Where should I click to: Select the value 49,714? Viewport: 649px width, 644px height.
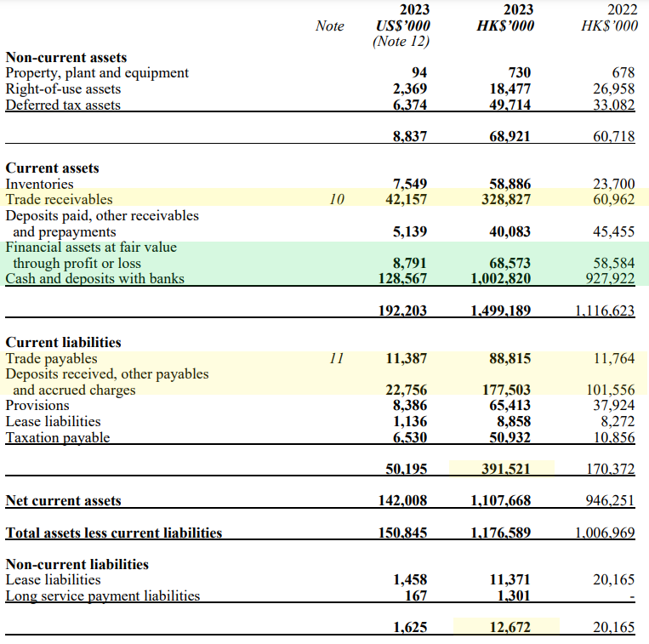coord(510,105)
